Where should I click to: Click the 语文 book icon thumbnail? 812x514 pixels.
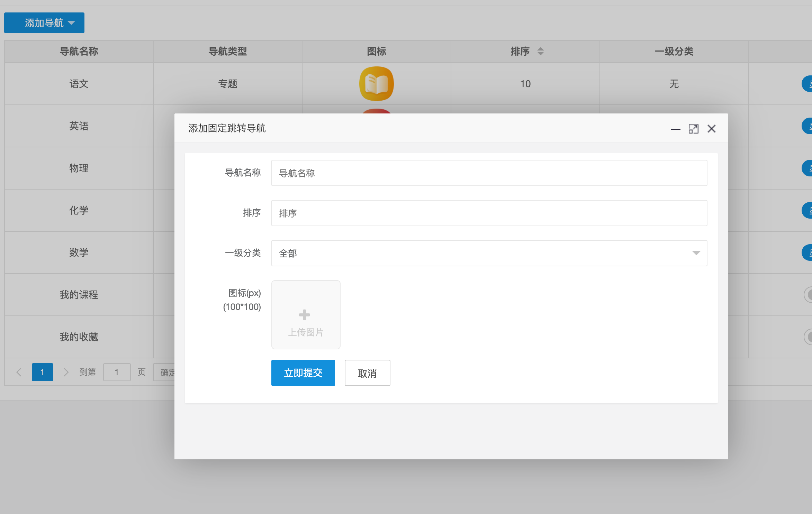(377, 84)
